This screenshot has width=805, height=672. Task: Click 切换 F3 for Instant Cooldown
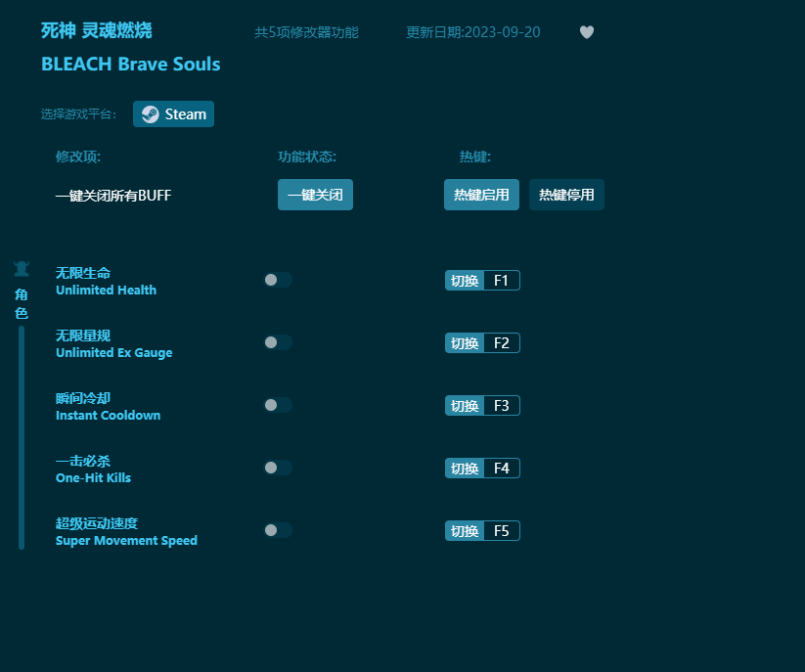click(x=482, y=405)
